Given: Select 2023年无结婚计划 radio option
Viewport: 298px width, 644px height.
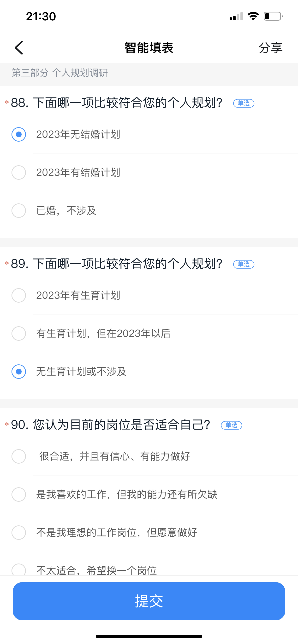Looking at the screenshot, I should tap(19, 134).
